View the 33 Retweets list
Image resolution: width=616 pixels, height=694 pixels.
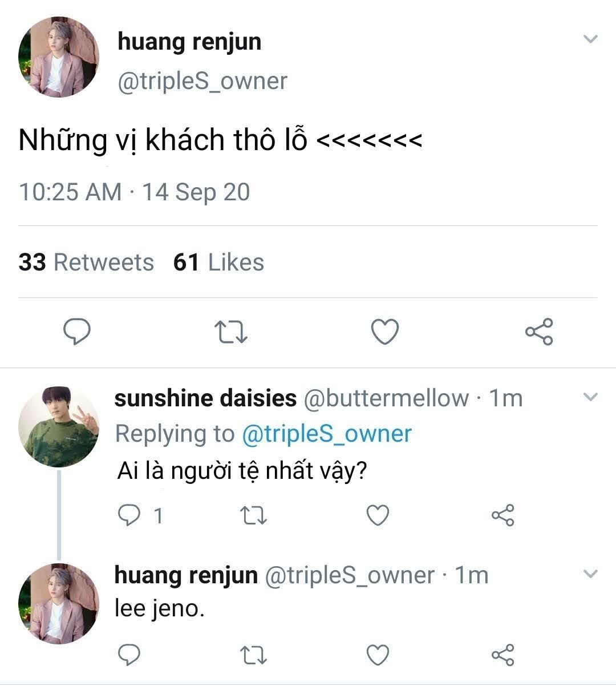86,263
